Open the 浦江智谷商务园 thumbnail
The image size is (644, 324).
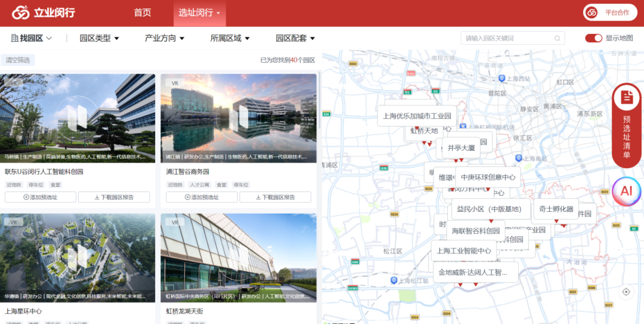[239, 118]
